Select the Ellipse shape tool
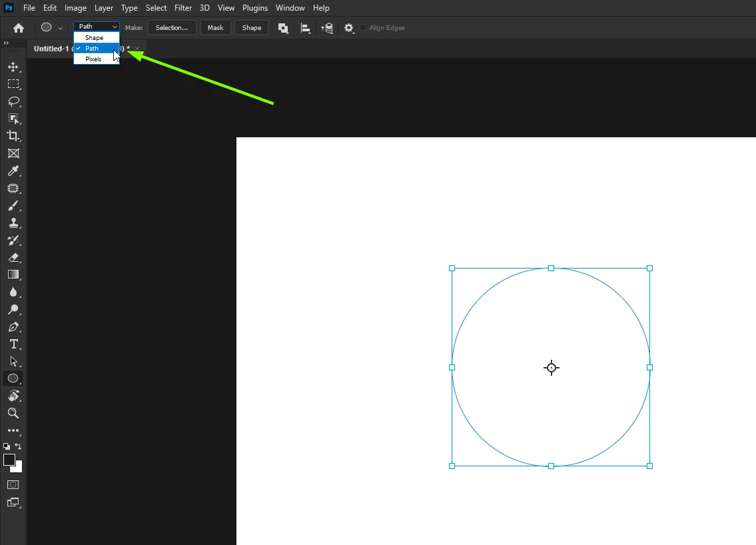 13,378
